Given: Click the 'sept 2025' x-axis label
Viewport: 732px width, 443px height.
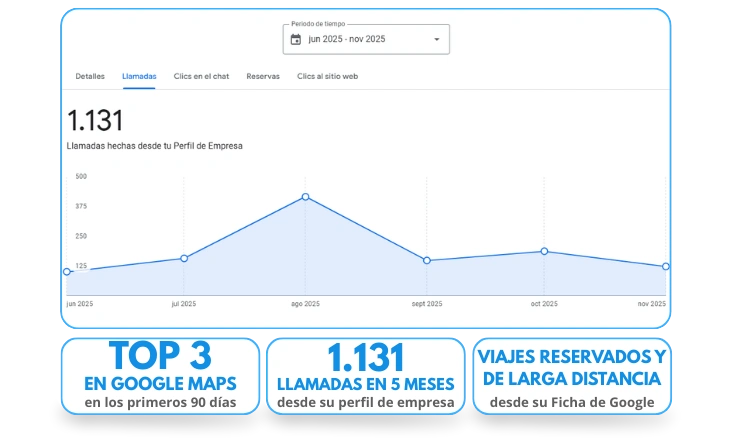Looking at the screenshot, I should [x=427, y=304].
